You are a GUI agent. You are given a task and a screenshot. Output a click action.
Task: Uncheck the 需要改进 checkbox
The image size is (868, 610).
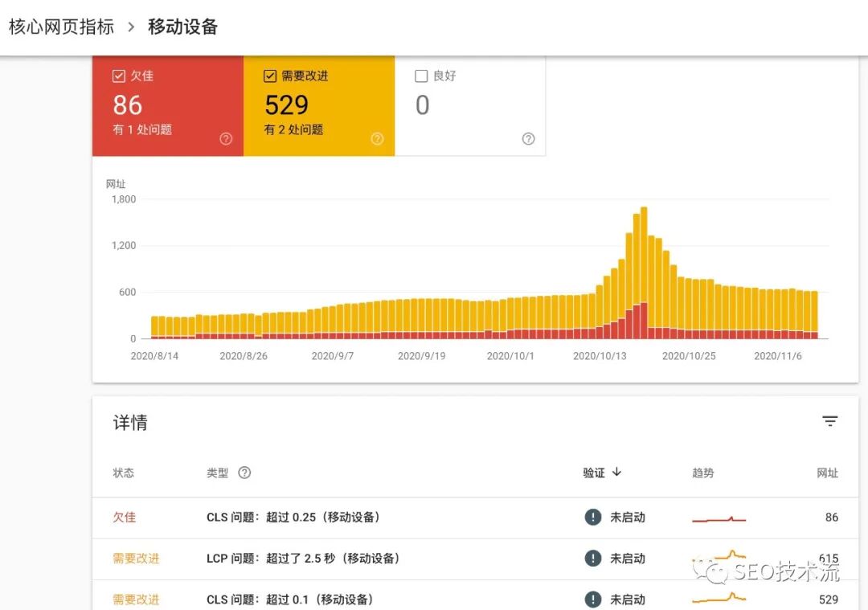[270, 76]
